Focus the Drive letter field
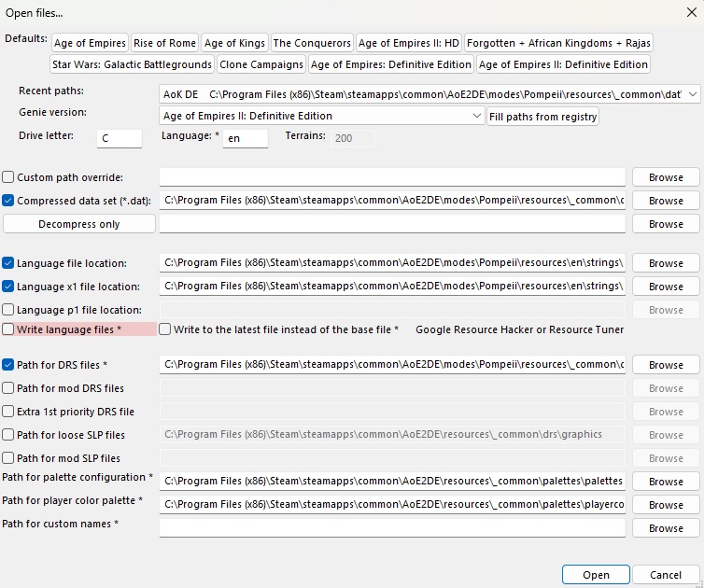The image size is (704, 588). coord(120,138)
